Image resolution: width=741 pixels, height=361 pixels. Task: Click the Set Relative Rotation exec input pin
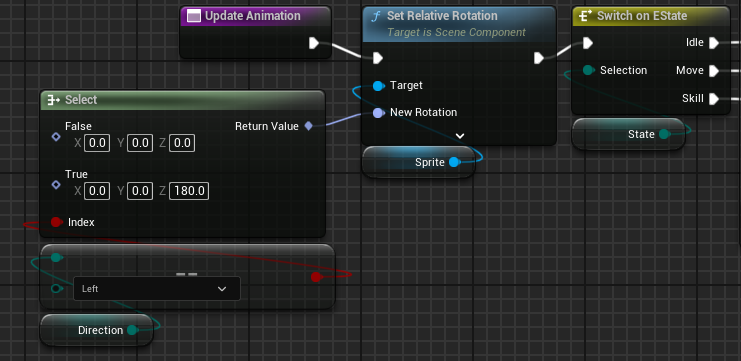pyautogui.click(x=377, y=58)
